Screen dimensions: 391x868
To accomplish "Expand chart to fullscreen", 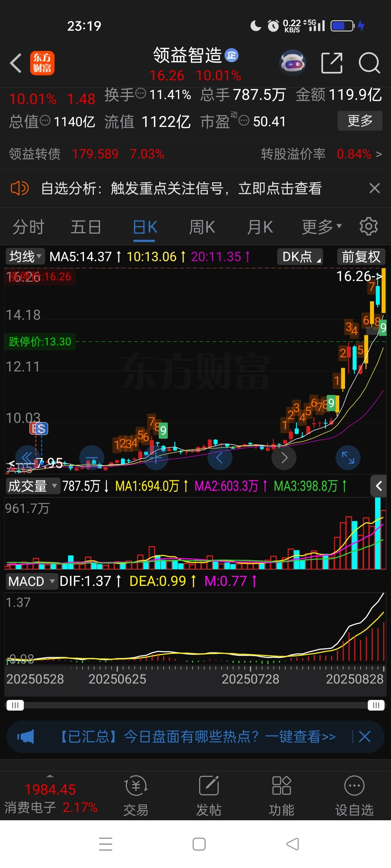I will pyautogui.click(x=348, y=458).
